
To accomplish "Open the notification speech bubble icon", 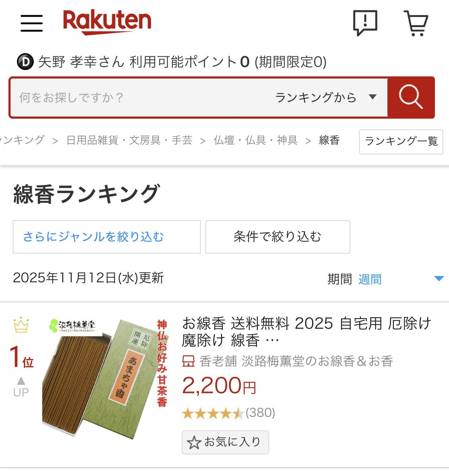I will point(365,23).
